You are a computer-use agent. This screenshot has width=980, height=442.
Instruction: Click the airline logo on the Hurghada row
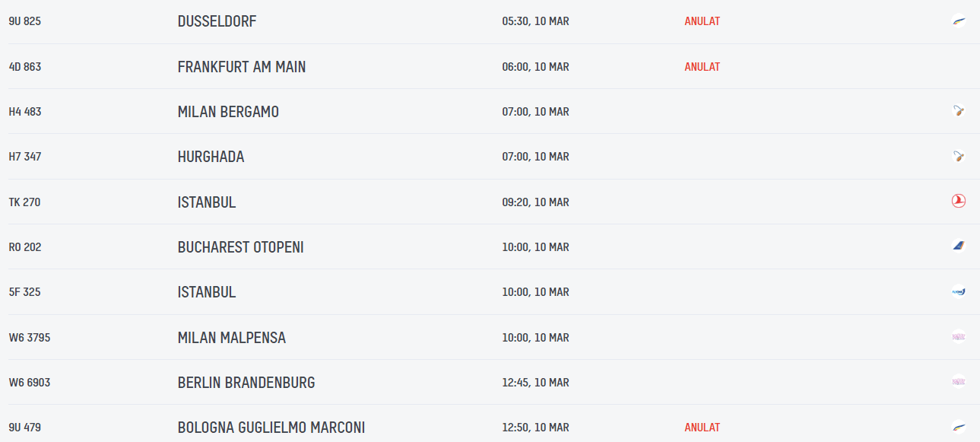pos(958,157)
